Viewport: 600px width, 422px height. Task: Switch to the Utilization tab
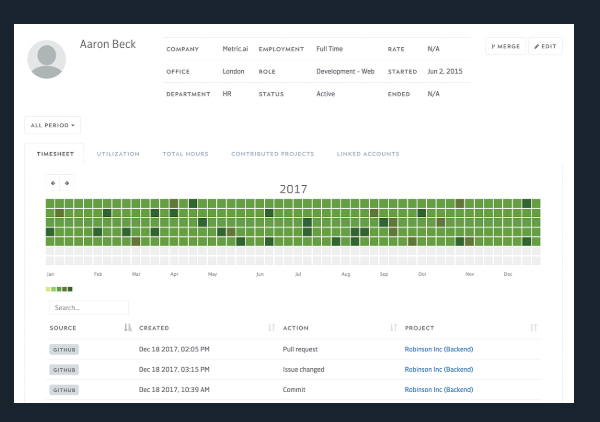(118, 154)
